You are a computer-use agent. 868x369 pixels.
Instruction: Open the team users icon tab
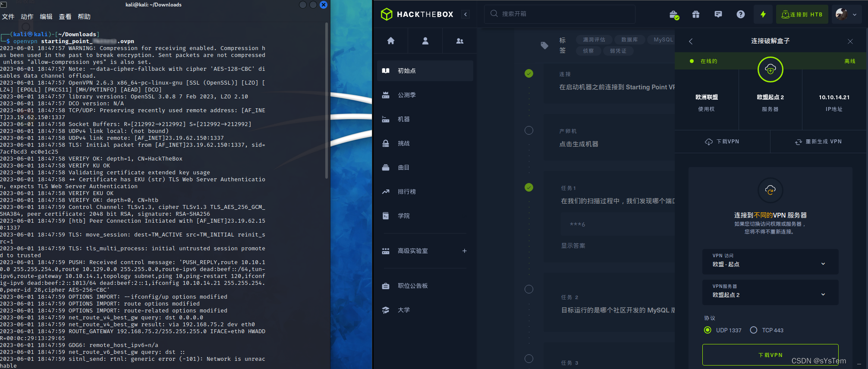460,41
